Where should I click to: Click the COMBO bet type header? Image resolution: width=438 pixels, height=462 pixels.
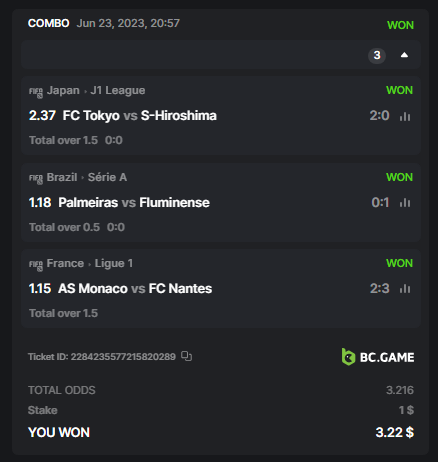click(x=49, y=23)
